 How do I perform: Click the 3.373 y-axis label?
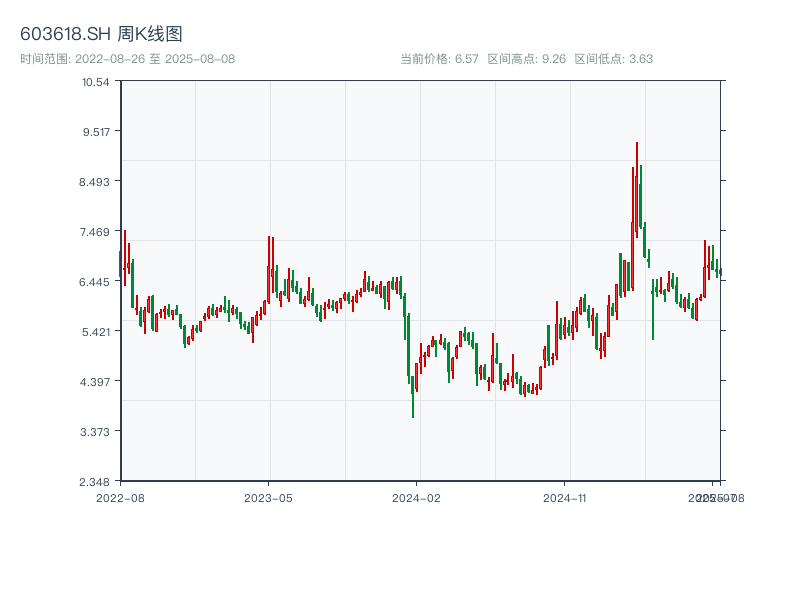click(96, 431)
